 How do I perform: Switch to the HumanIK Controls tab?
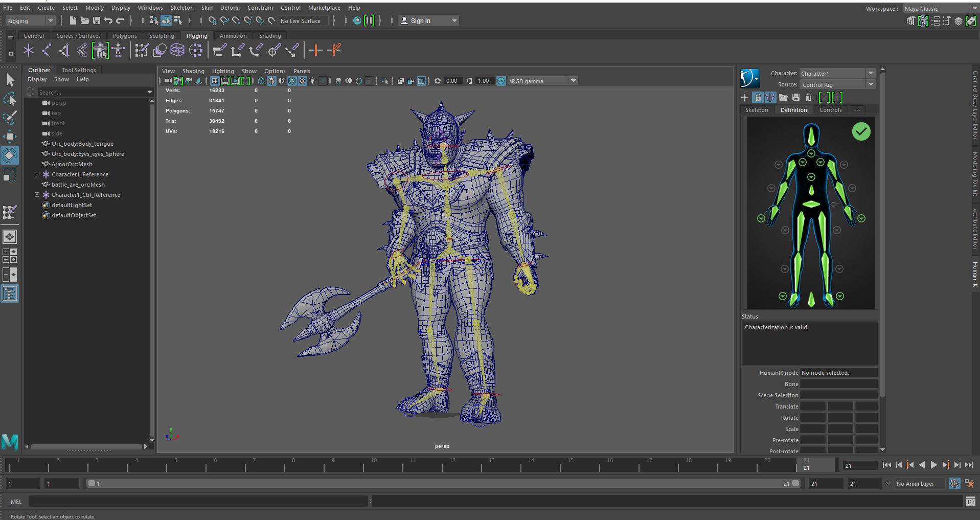830,110
